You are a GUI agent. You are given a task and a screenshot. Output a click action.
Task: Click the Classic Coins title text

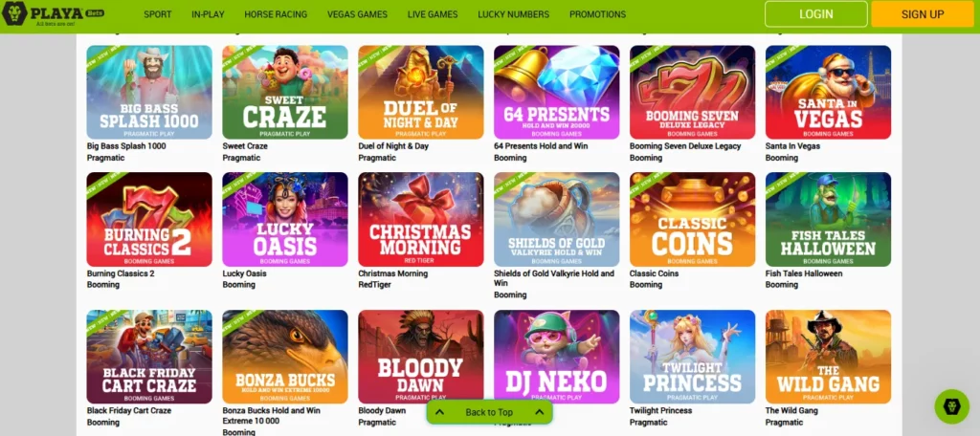pyautogui.click(x=654, y=273)
